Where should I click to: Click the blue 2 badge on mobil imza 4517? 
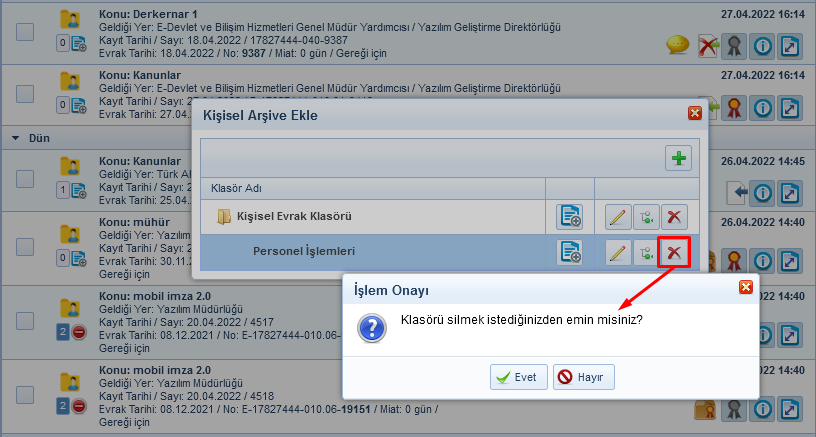pyautogui.click(x=62, y=332)
